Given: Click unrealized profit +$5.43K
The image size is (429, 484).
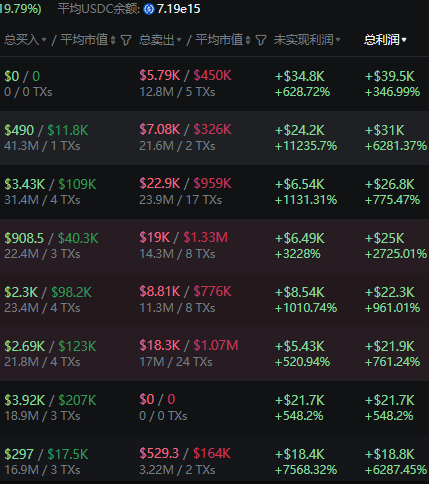Looking at the screenshot, I should click(x=300, y=346).
